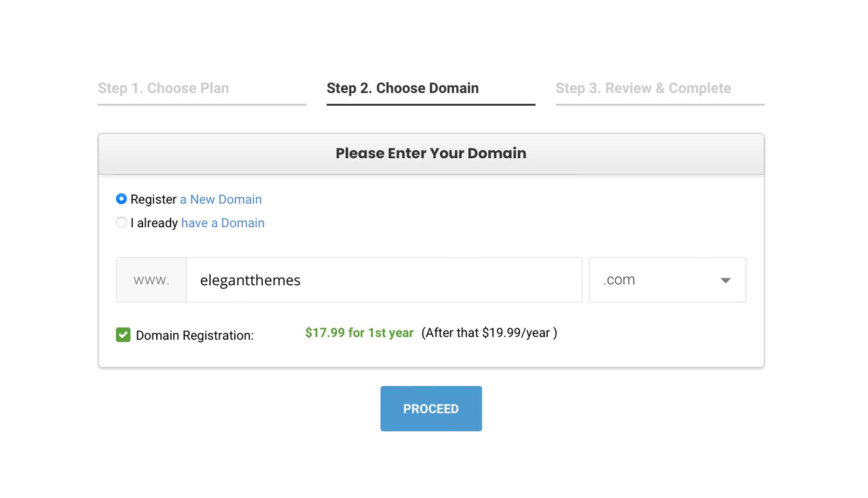
Task: Click the empty radio circle beside "I already"
Action: pyautogui.click(x=121, y=222)
